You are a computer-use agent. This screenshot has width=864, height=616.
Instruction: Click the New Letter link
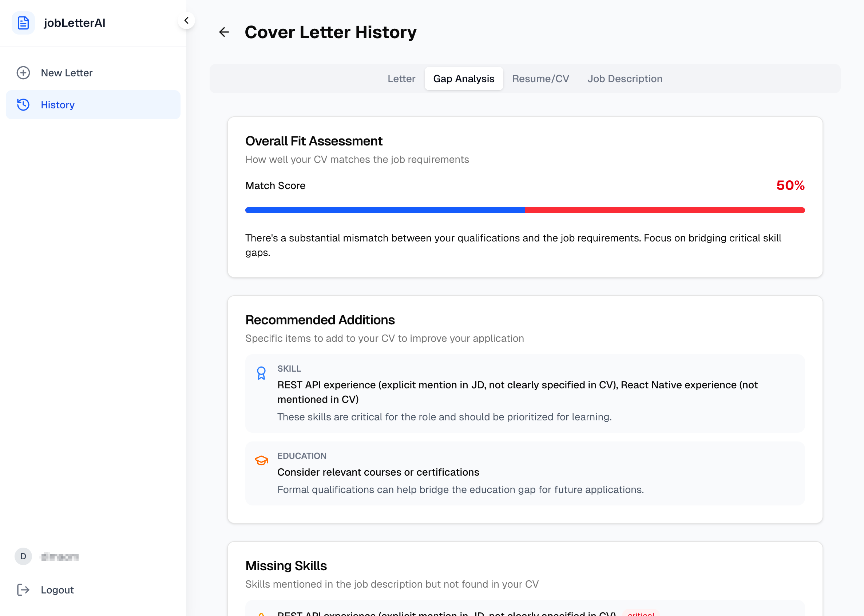click(67, 73)
